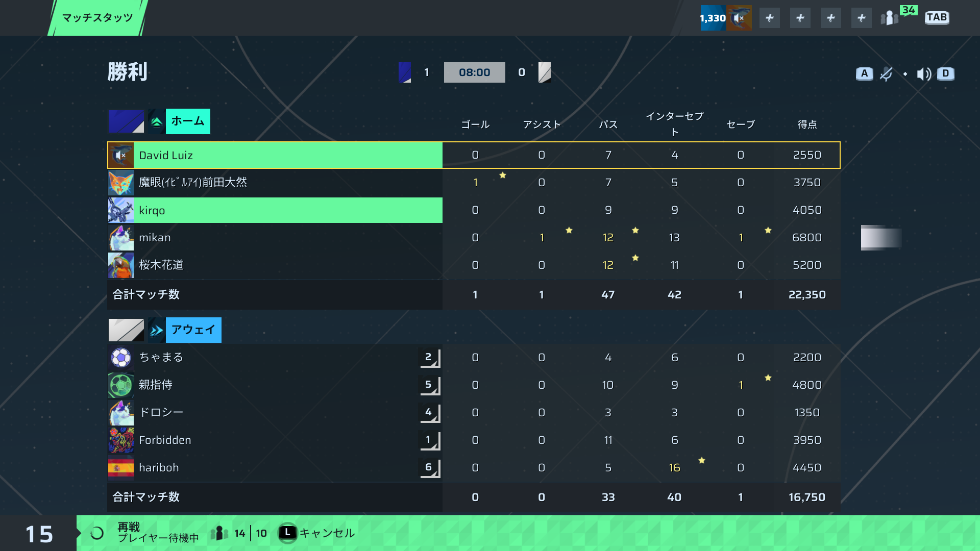Select kirqo's player avatar
Viewport: 980px width, 551px height.
[121, 210]
